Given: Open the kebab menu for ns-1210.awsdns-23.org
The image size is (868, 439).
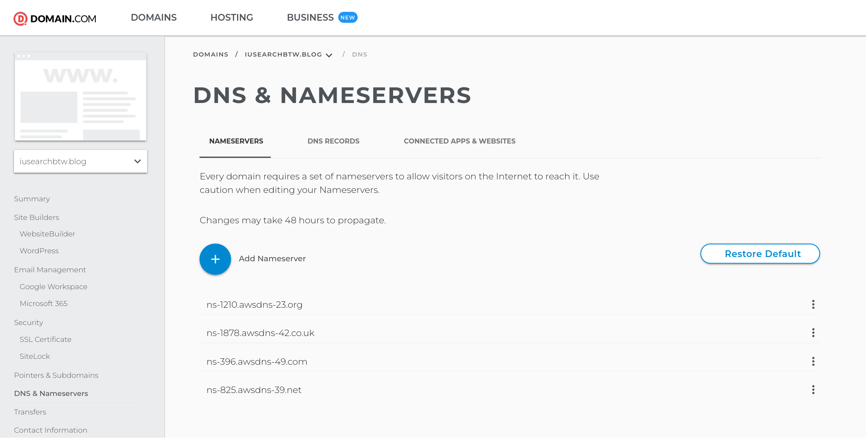Looking at the screenshot, I should pos(812,304).
